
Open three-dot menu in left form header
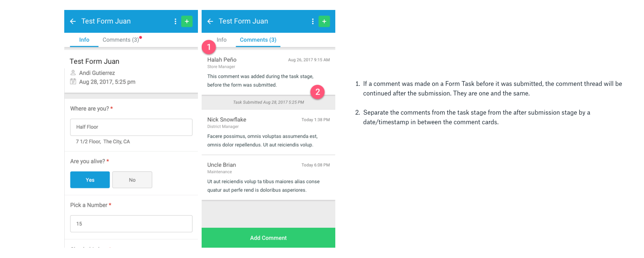175,21
